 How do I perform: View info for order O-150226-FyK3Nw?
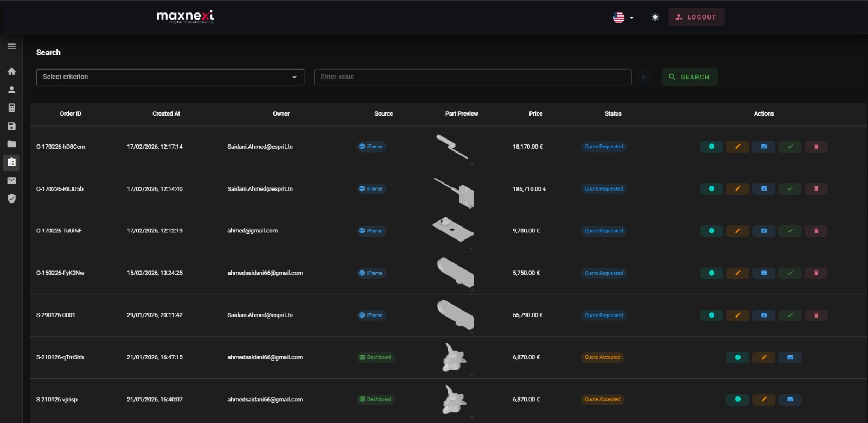click(711, 273)
